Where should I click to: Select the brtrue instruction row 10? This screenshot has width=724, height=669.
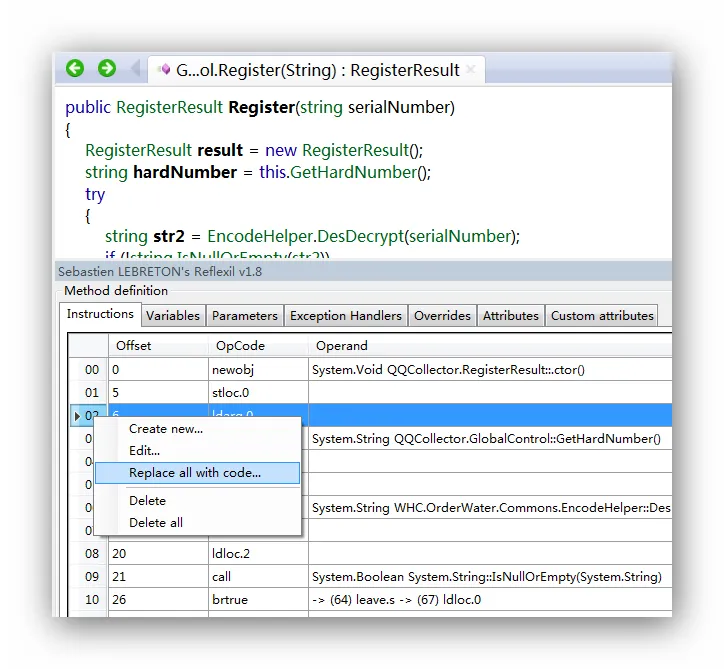click(390, 599)
